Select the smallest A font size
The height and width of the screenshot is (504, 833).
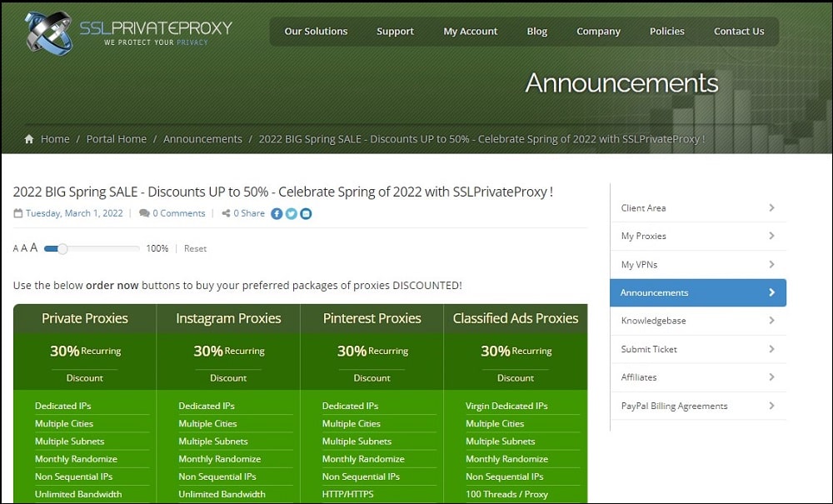click(16, 248)
